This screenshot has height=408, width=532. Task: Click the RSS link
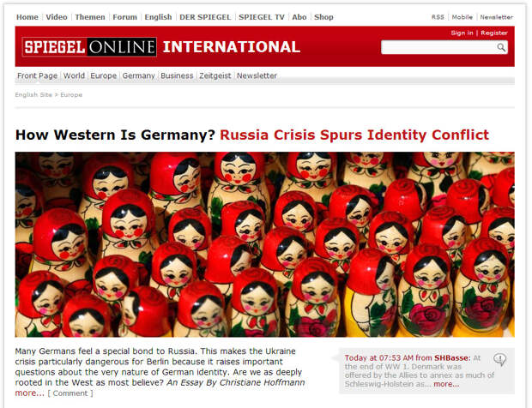click(x=438, y=17)
